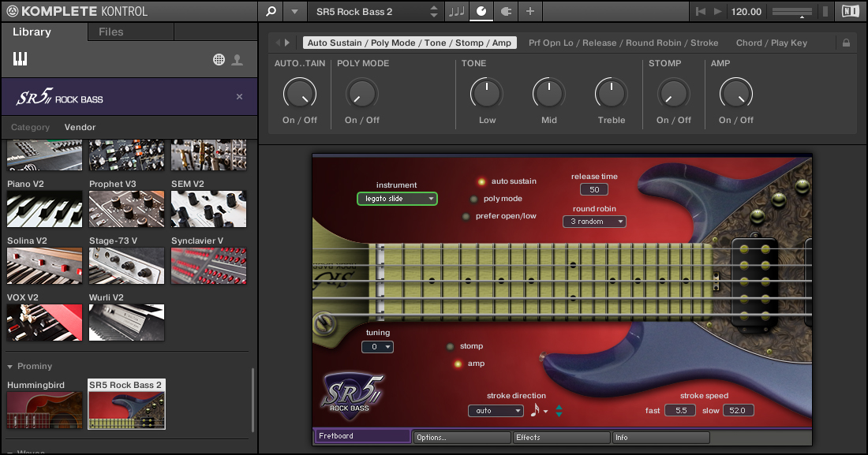
Task: Toggle the prefer open/low LED
Action: [466, 216]
